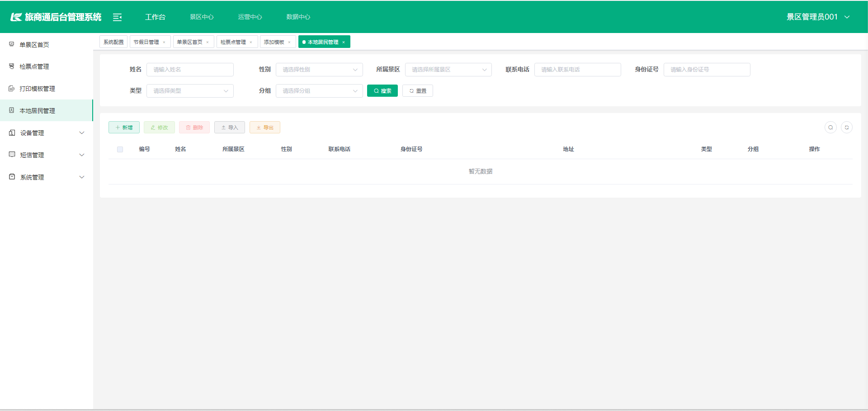Image resolution: width=868 pixels, height=411 pixels.
Task: Collapse the sidebar using hamburger icon
Action: (x=117, y=17)
